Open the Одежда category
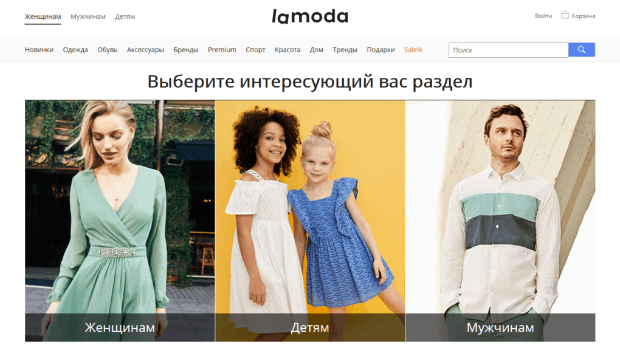The image size is (620, 364). pyautogui.click(x=75, y=50)
